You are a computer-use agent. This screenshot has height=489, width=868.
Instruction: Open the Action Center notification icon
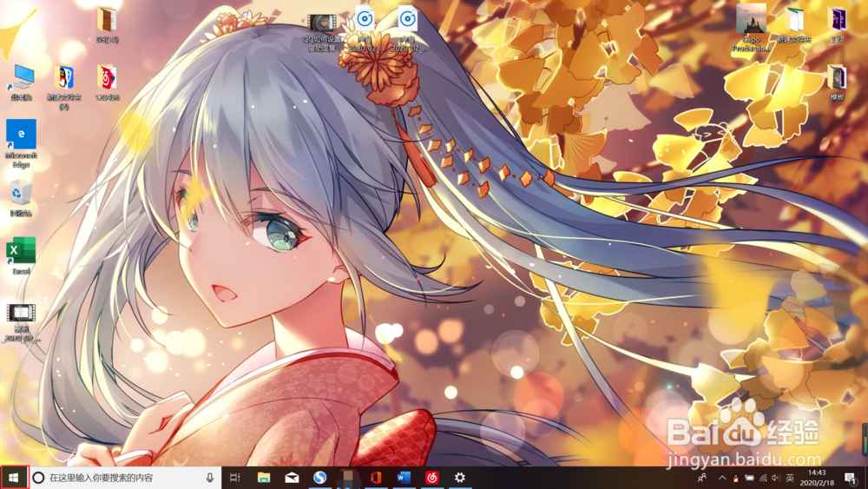pyautogui.click(x=851, y=478)
